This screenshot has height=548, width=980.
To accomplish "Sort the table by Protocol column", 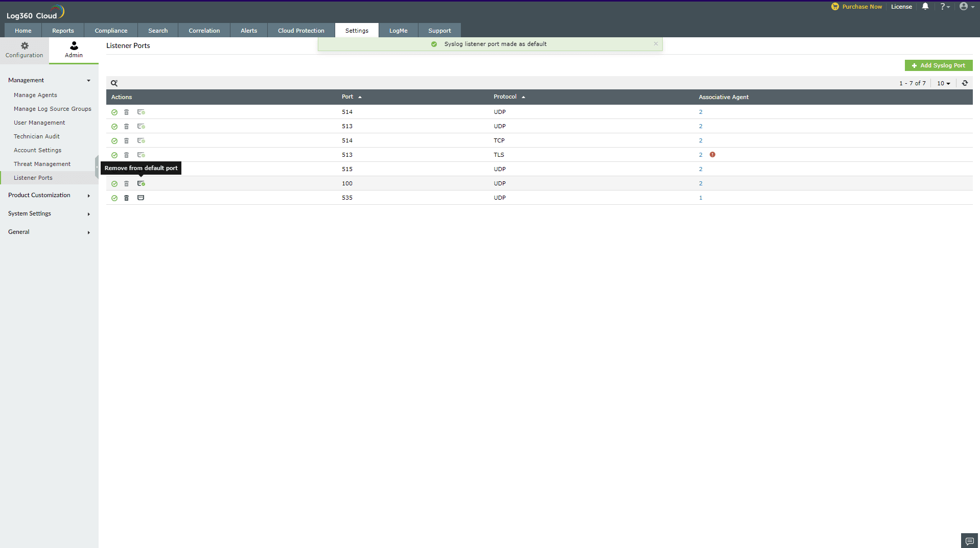I will click(509, 97).
